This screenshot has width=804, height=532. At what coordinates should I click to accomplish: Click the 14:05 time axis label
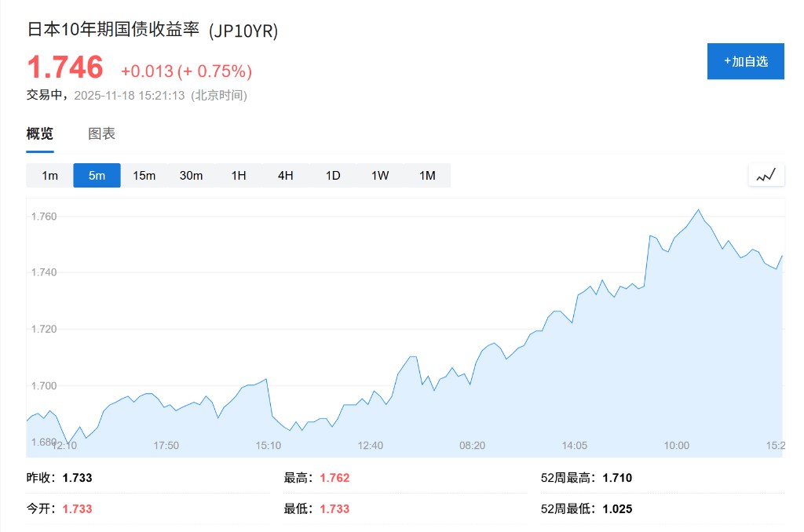point(574,446)
